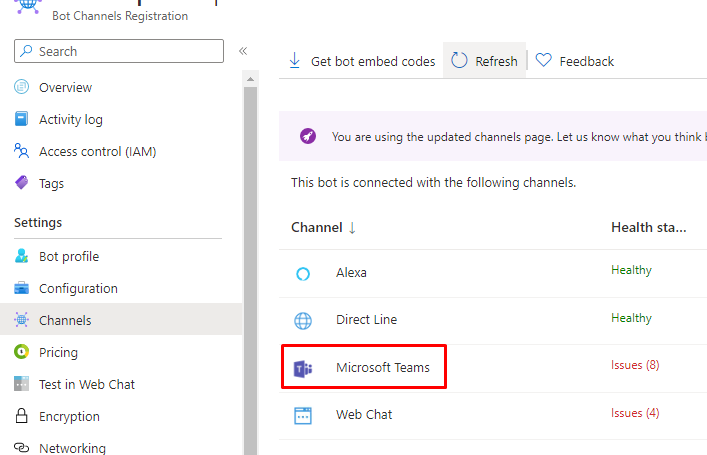This screenshot has height=455, width=707.
Task: Open the Microsoft Teams channel
Action: [383, 368]
